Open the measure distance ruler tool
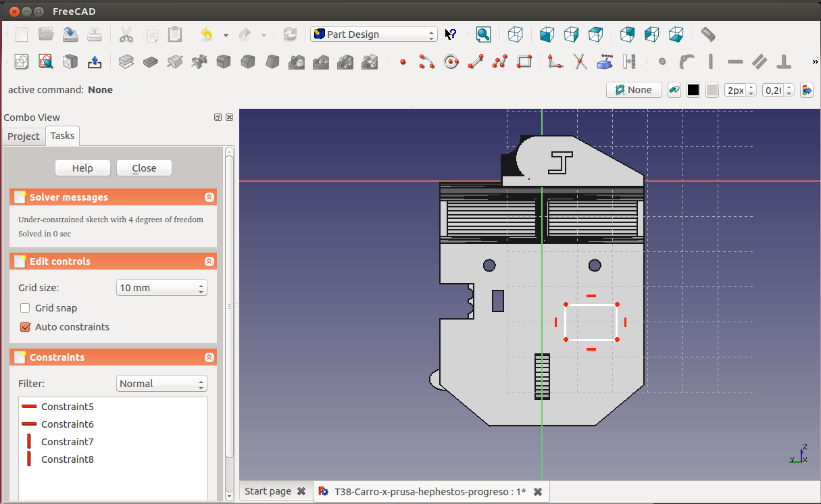821x504 pixels. [x=707, y=34]
